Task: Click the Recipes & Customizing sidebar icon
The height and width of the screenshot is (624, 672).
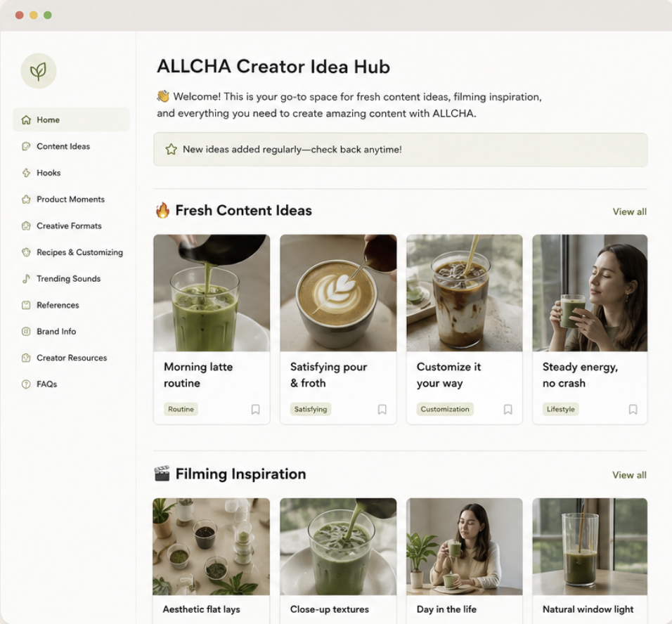Action: tap(26, 252)
